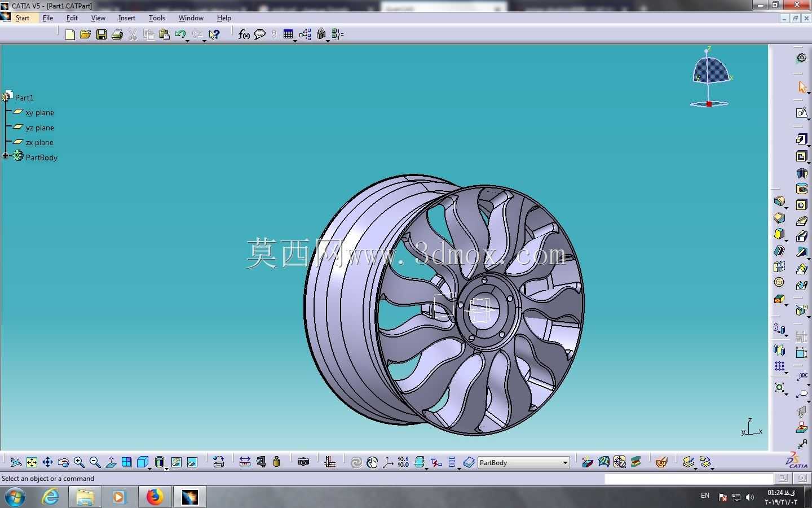812x508 pixels.
Task: Open Windows Start orb
Action: (15, 497)
